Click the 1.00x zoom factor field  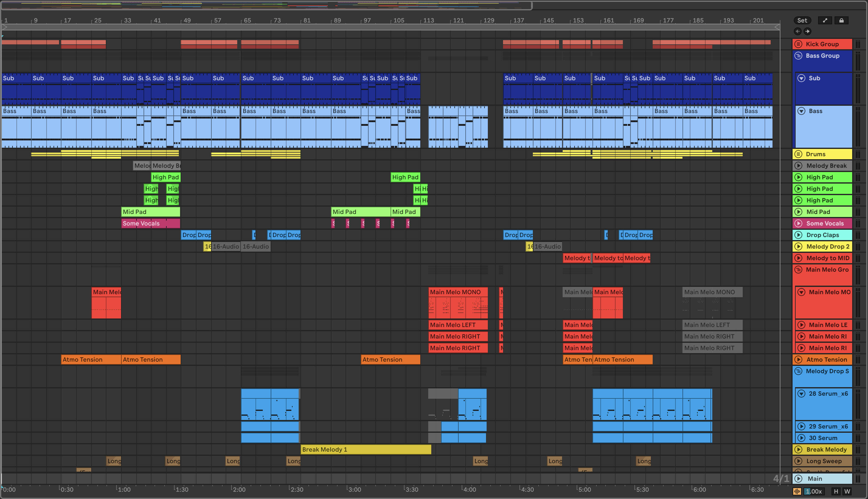tap(814, 491)
